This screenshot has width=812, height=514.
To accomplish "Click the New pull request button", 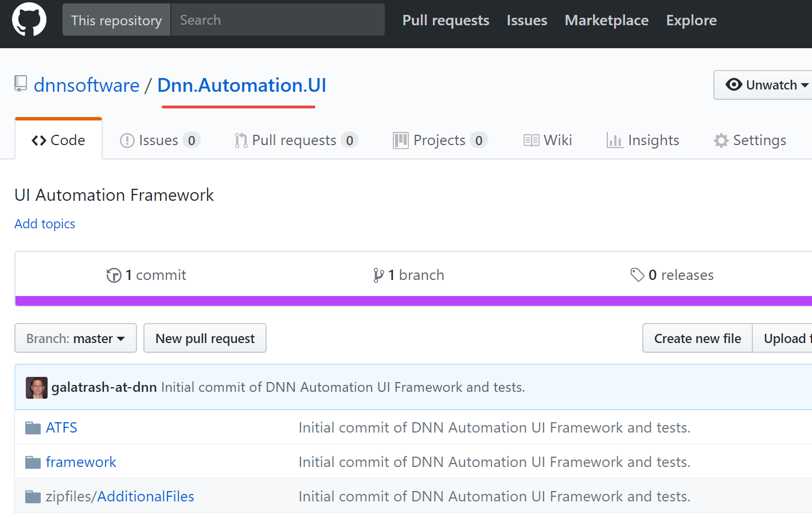I will coord(205,338).
